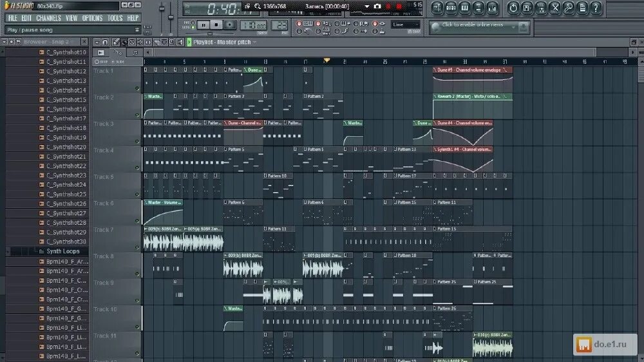Select the playlist draw pencil tool
The width and height of the screenshot is (644, 362).
click(x=116, y=43)
